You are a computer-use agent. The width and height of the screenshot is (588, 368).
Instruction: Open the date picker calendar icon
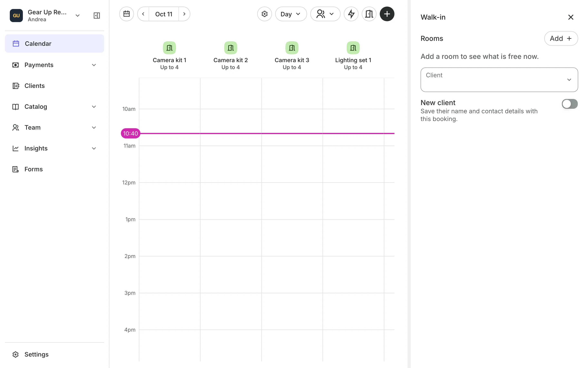coord(127,14)
